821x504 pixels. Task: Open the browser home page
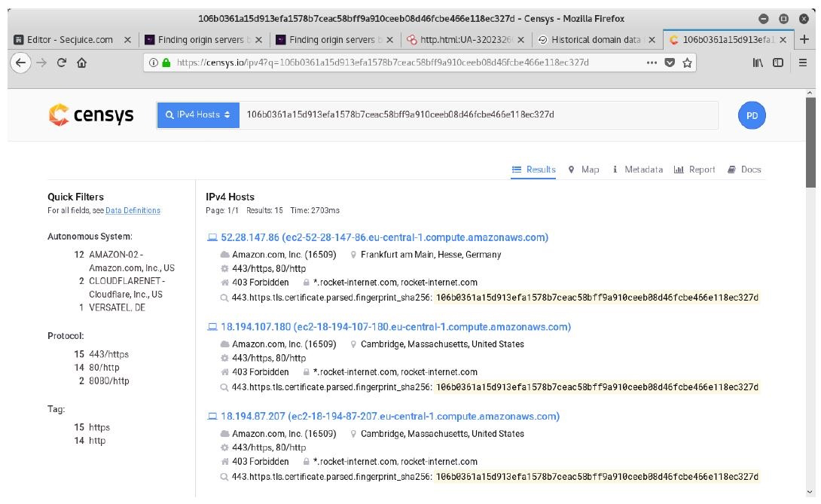coord(81,63)
